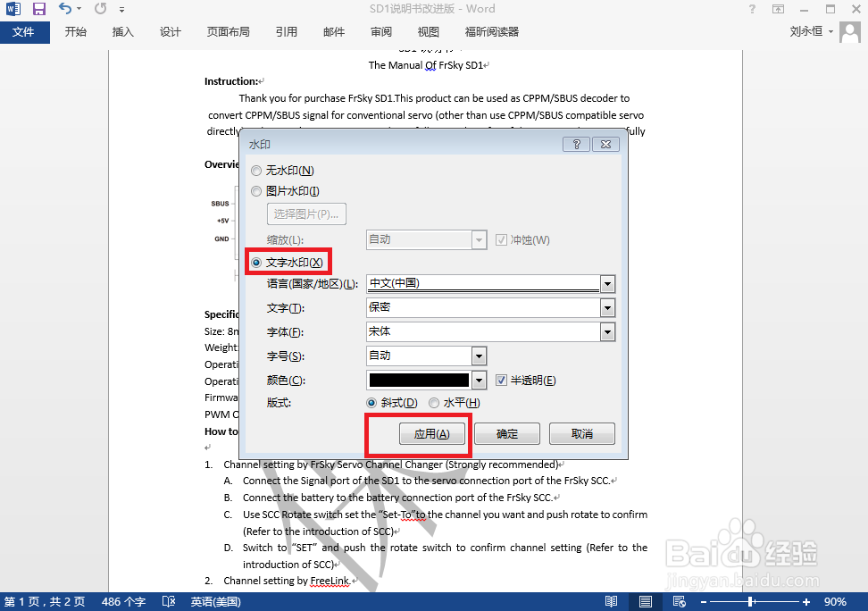The width and height of the screenshot is (868, 611).
Task: Switch to the 开始 tab
Action: click(x=76, y=32)
